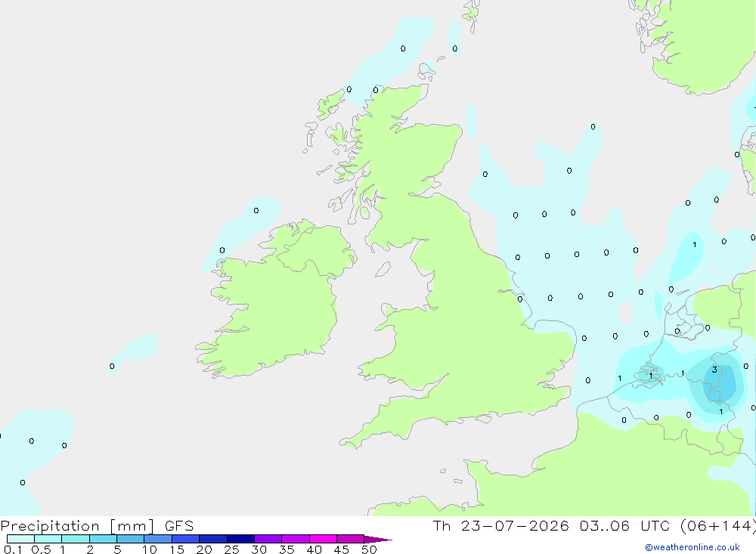Pick the 2–5 mm legend color segment
The image size is (756, 554).
[103, 539]
